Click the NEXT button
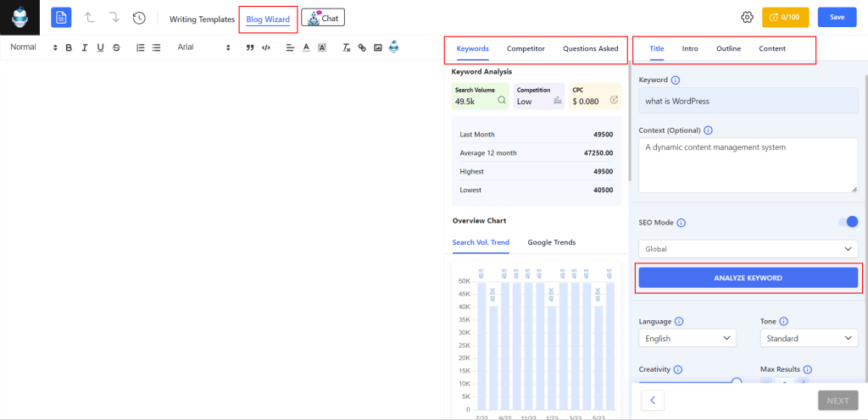 pos(838,401)
